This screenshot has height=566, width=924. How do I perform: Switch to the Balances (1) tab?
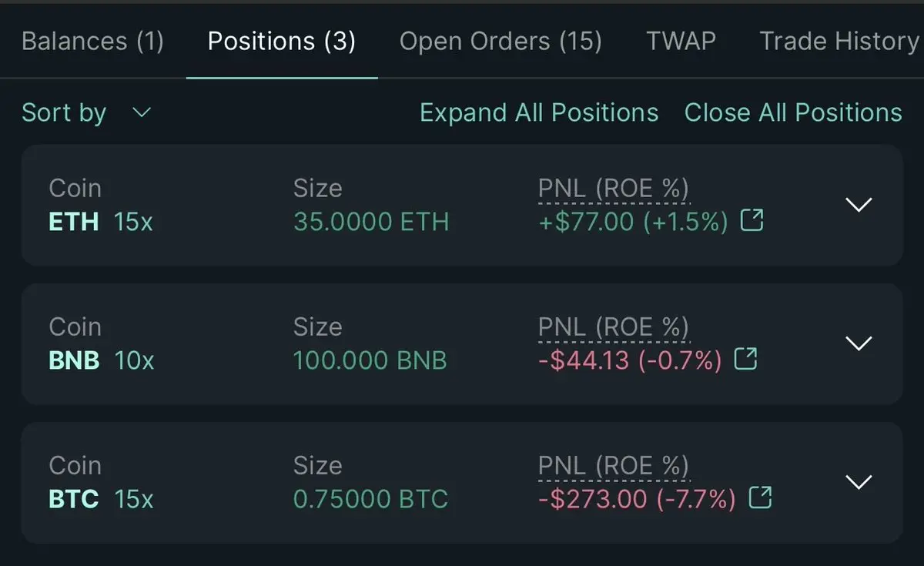tap(92, 41)
